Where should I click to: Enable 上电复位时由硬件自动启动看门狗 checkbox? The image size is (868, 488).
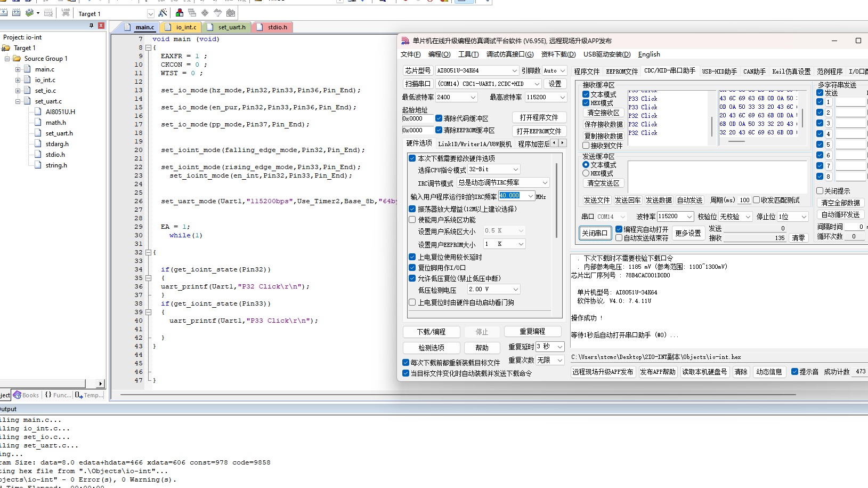click(412, 302)
